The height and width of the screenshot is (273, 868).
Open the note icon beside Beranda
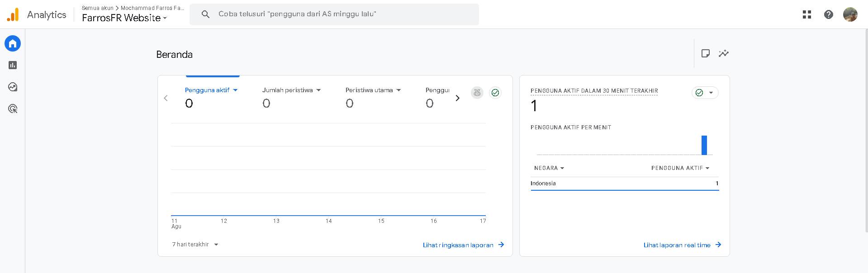[705, 53]
